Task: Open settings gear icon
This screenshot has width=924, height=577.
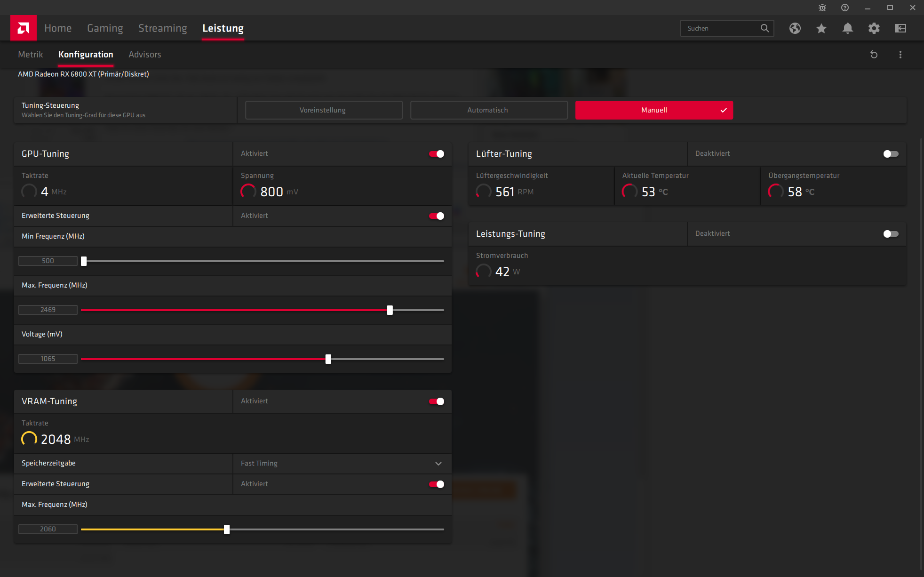Action: (x=874, y=28)
